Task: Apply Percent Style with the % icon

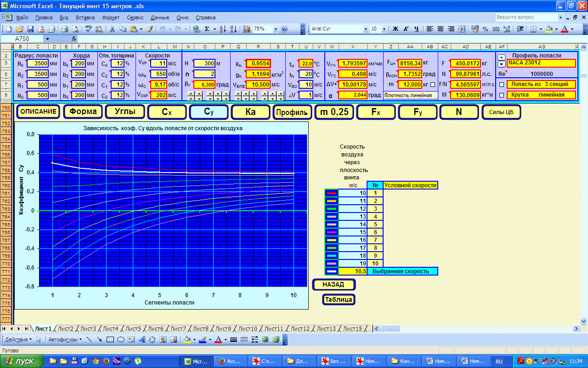Action: (x=486, y=29)
